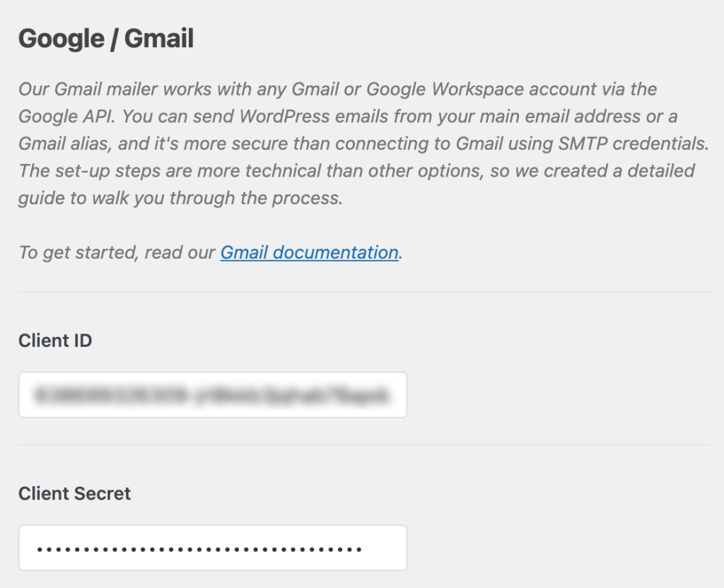Click inside the Client ID input field
This screenshot has width=724, height=588.
212,395
